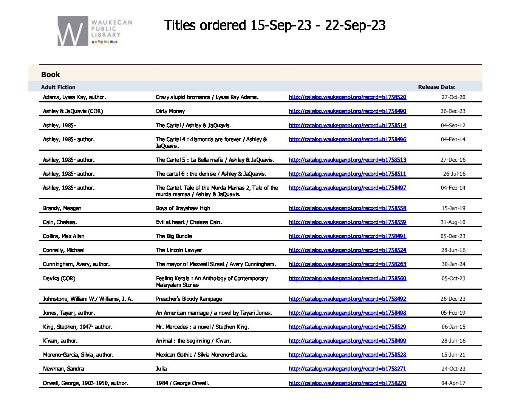This screenshot has height=411, width=532.
Task: Select author 'K'wan, author.'
Action: tap(60, 341)
